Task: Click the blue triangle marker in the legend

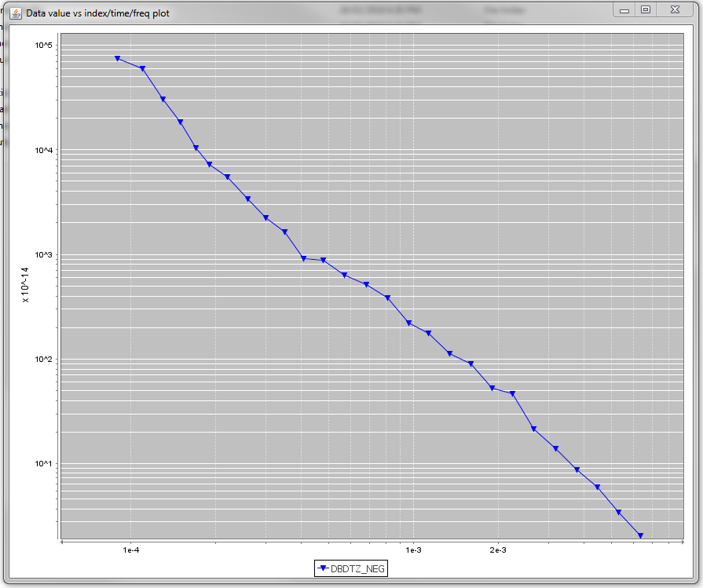Action: (323, 568)
